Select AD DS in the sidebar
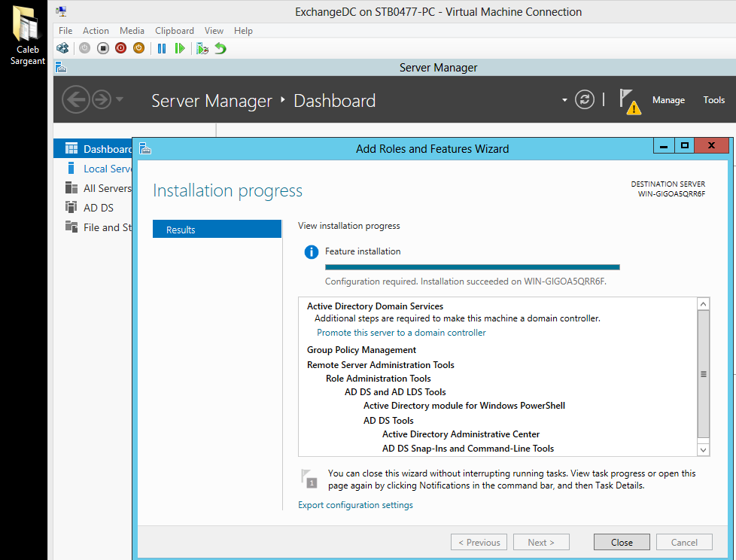This screenshot has height=560, width=736. click(x=93, y=208)
